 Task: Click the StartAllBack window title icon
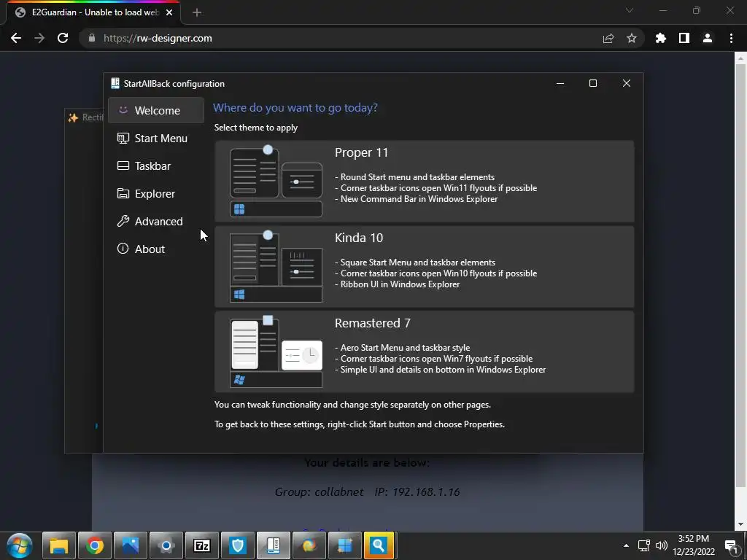(115, 83)
